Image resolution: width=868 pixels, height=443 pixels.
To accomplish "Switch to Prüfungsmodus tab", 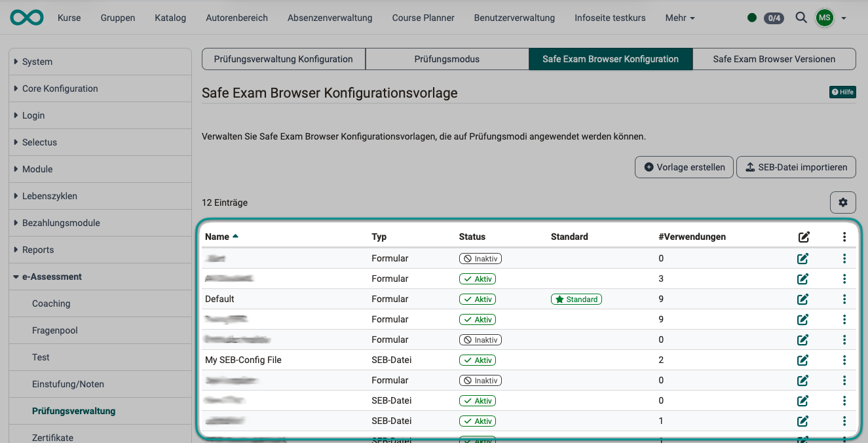I will [x=447, y=59].
